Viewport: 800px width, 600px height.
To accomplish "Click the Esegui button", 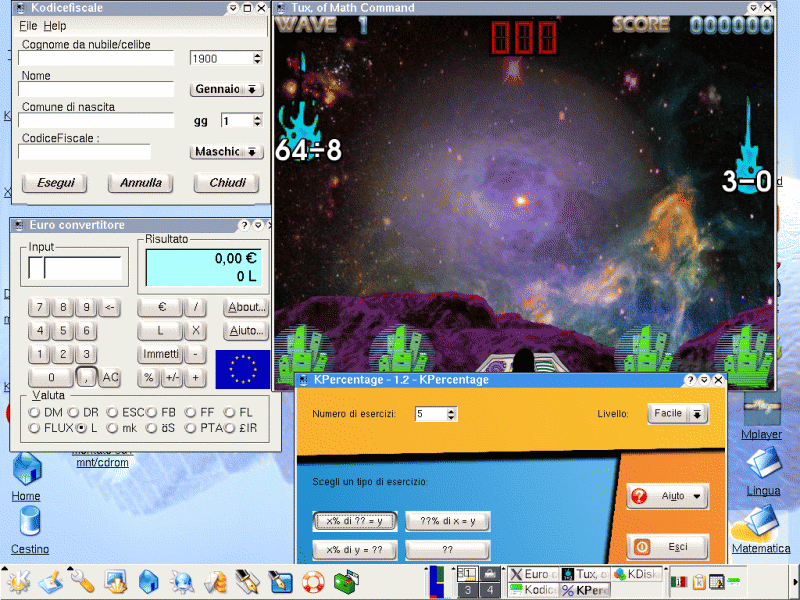I will coord(55,183).
